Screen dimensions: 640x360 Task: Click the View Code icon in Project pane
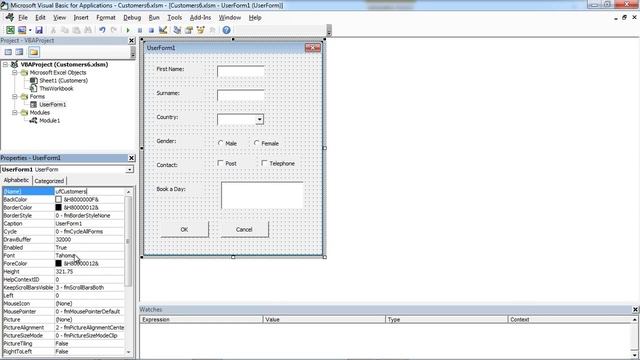click(x=8, y=52)
